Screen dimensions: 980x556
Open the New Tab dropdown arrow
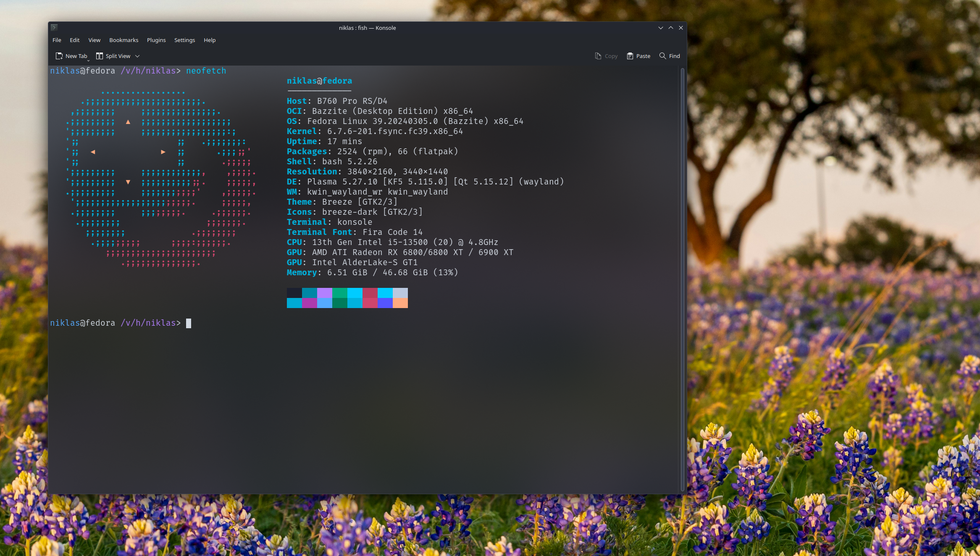tap(88, 60)
